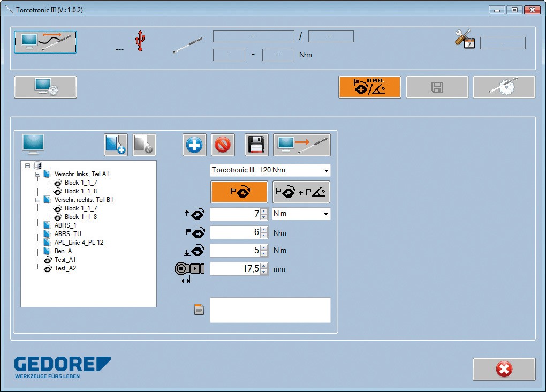Click the transfer PC-to-wrench button

click(x=302, y=145)
